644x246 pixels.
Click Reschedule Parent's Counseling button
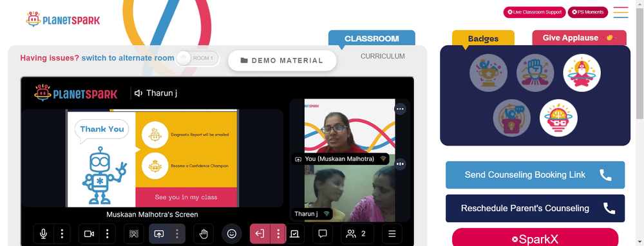pyautogui.click(x=535, y=208)
